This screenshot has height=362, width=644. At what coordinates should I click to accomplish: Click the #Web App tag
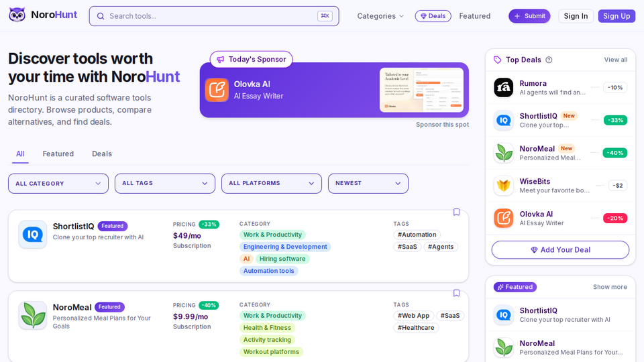(413, 316)
